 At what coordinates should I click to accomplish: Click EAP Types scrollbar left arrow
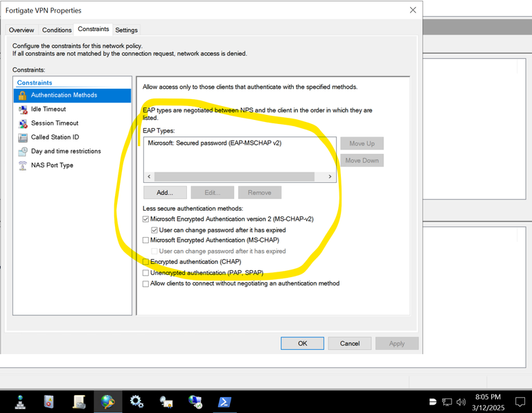tap(149, 177)
